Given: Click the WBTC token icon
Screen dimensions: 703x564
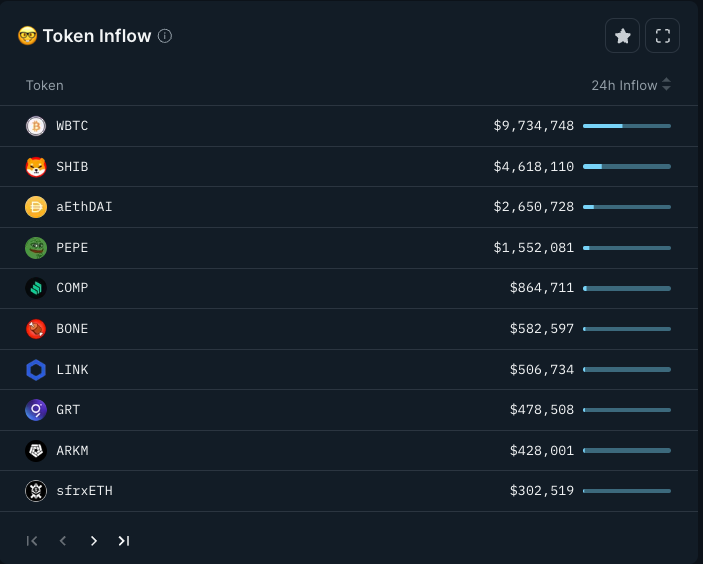Looking at the screenshot, I should tap(36, 126).
